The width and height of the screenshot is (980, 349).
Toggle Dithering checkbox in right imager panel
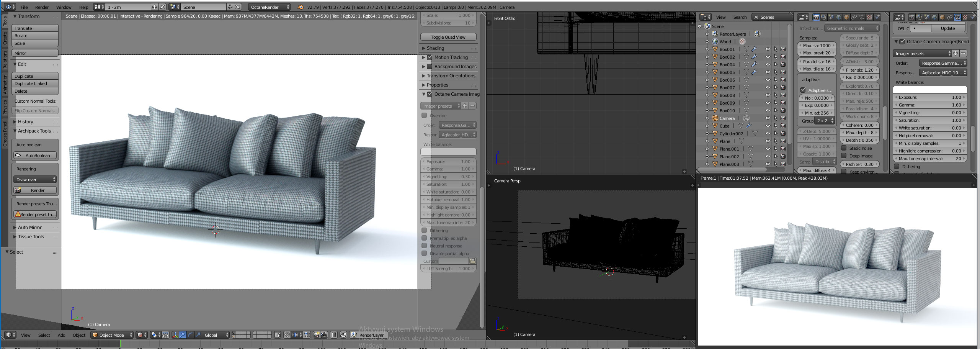tap(897, 167)
